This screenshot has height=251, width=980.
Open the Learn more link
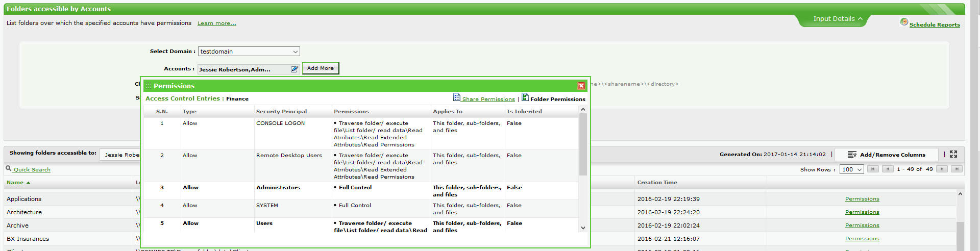(x=217, y=23)
